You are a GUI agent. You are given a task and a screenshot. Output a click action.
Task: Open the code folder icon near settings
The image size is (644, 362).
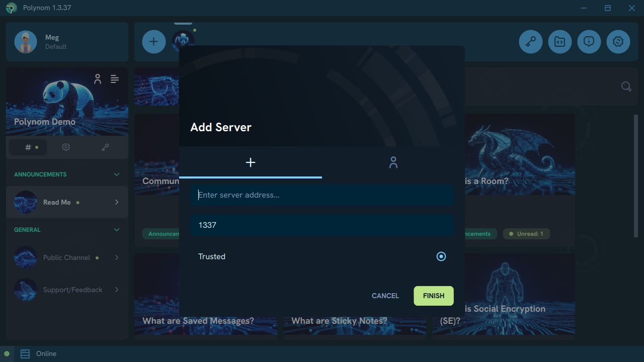pos(559,41)
